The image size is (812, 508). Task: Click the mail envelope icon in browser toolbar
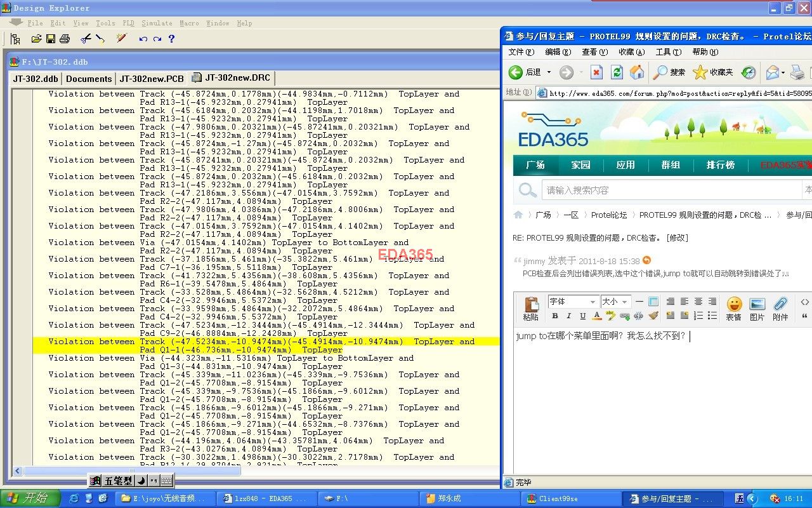(772, 72)
